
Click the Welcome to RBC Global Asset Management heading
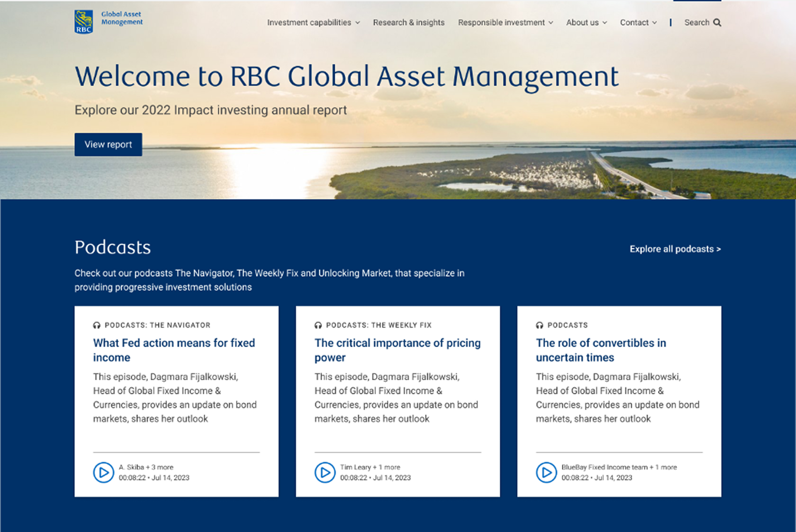(x=347, y=77)
